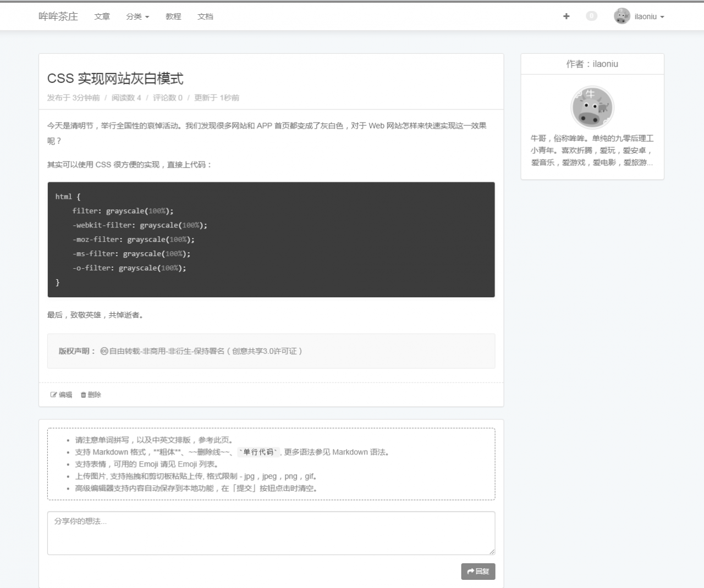Click the comment textarea resize handle

click(492, 551)
